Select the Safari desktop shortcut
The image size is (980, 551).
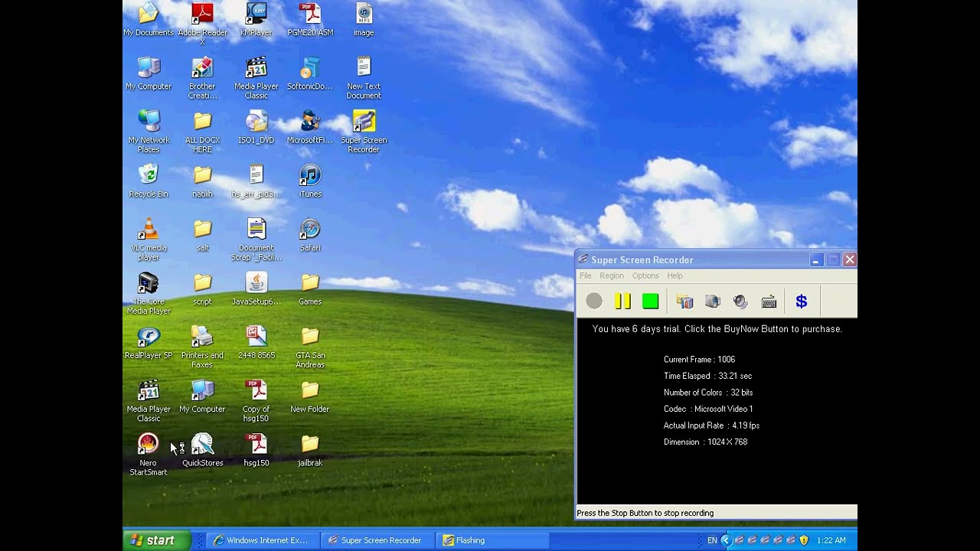pos(310,234)
